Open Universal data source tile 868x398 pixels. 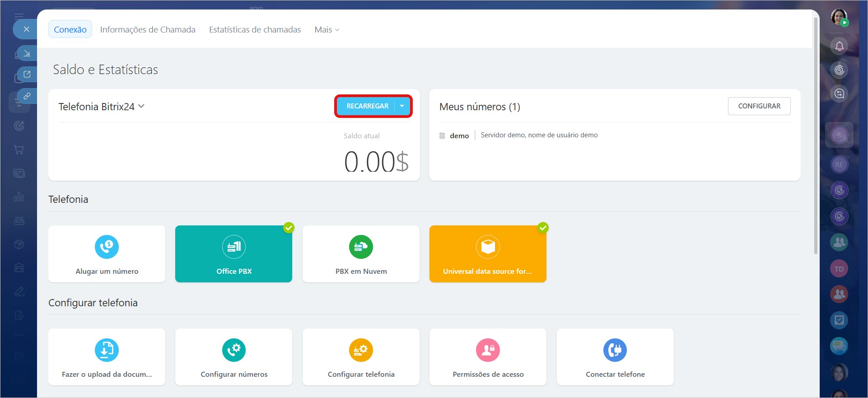488,254
